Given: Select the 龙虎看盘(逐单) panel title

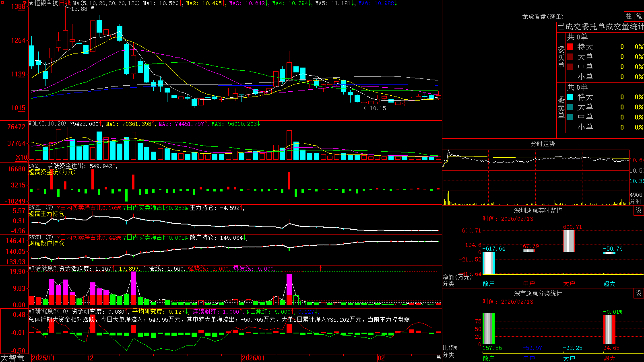Looking at the screenshot, I should click(543, 16).
